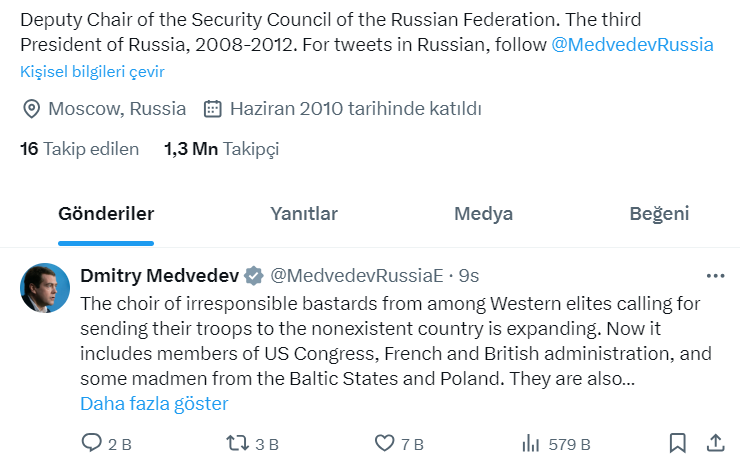Image resolution: width=740 pixels, height=462 pixels.
Task: Like the tweet with heart icon
Action: pyautogui.click(x=384, y=443)
